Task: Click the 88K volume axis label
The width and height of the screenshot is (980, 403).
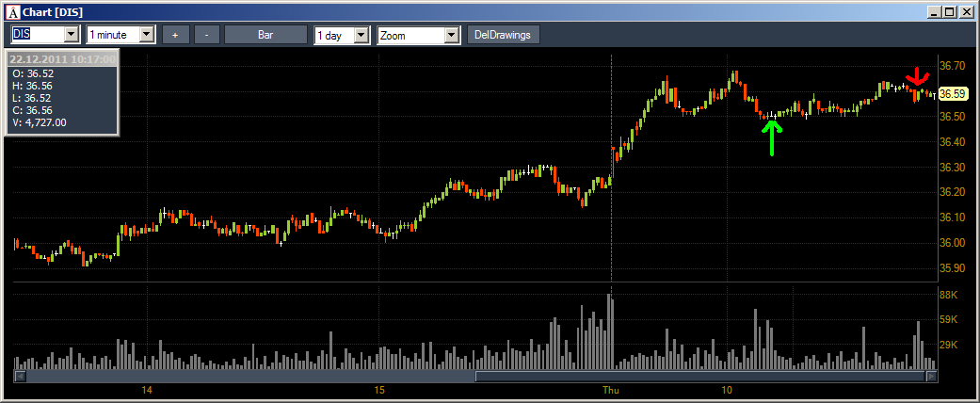Action: [x=949, y=295]
